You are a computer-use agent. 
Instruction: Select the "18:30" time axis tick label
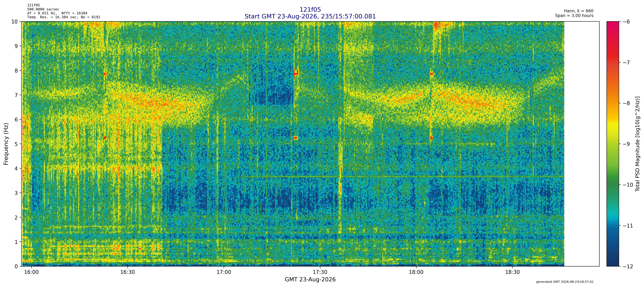(512, 272)
